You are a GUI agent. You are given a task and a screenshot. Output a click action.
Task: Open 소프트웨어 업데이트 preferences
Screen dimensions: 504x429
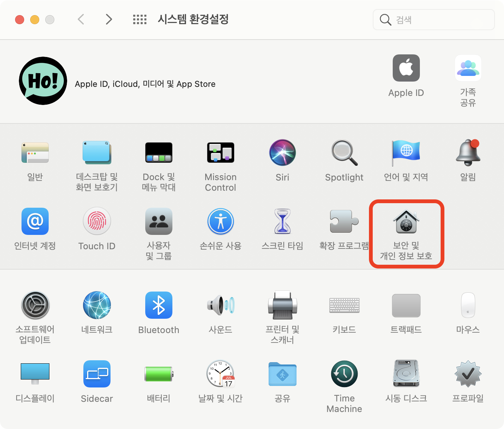pyautogui.click(x=35, y=305)
